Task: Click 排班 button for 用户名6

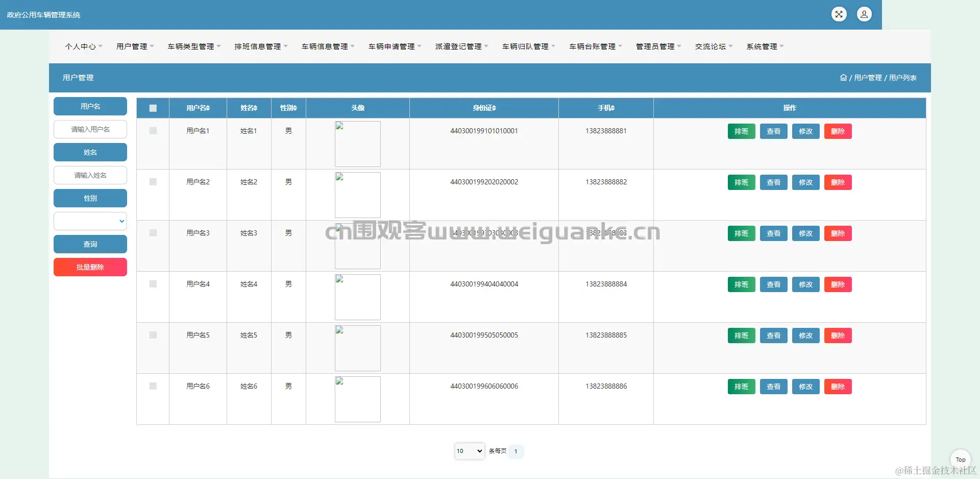Action: (741, 387)
